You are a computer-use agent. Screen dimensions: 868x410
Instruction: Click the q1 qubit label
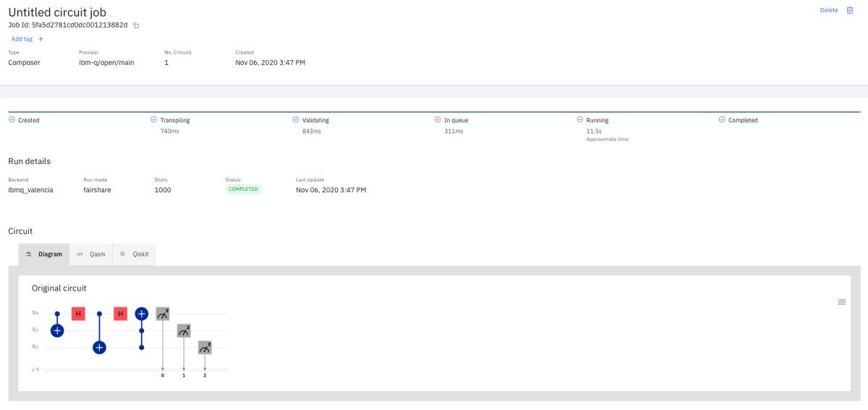point(35,330)
